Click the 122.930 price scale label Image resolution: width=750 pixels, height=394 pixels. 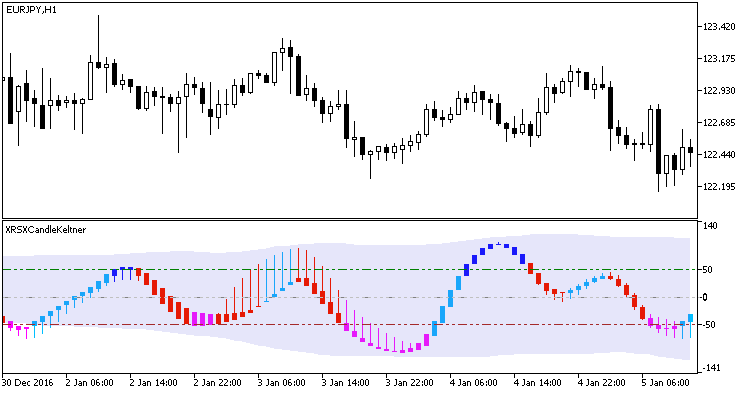[x=719, y=91]
